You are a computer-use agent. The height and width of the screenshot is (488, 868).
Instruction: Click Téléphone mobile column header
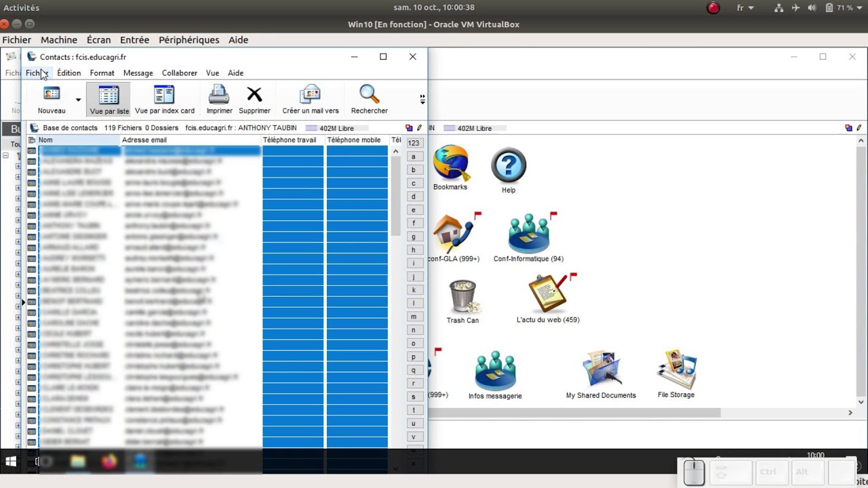pyautogui.click(x=357, y=140)
